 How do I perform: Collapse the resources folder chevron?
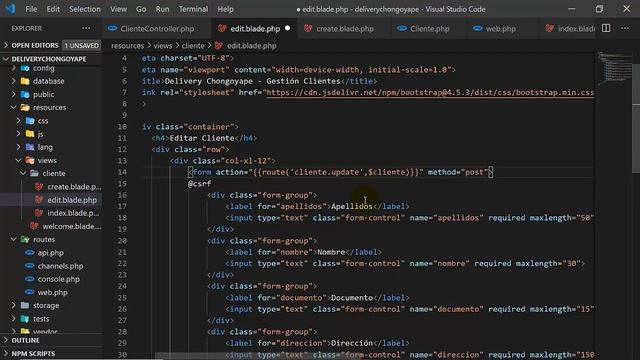14,107
